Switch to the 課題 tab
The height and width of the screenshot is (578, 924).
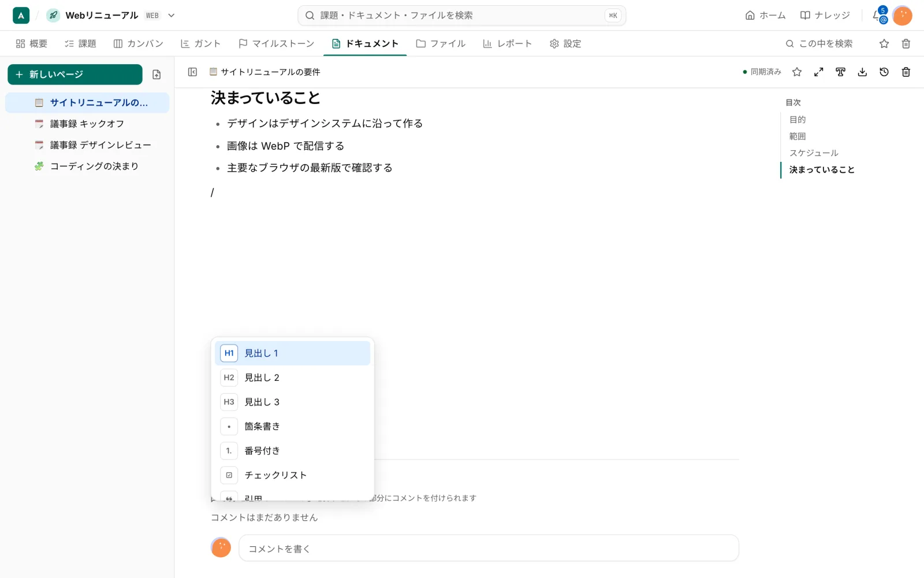(81, 43)
